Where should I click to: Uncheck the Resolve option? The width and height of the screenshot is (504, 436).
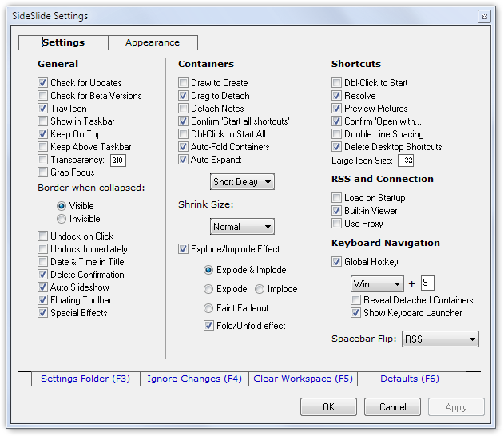coord(336,96)
